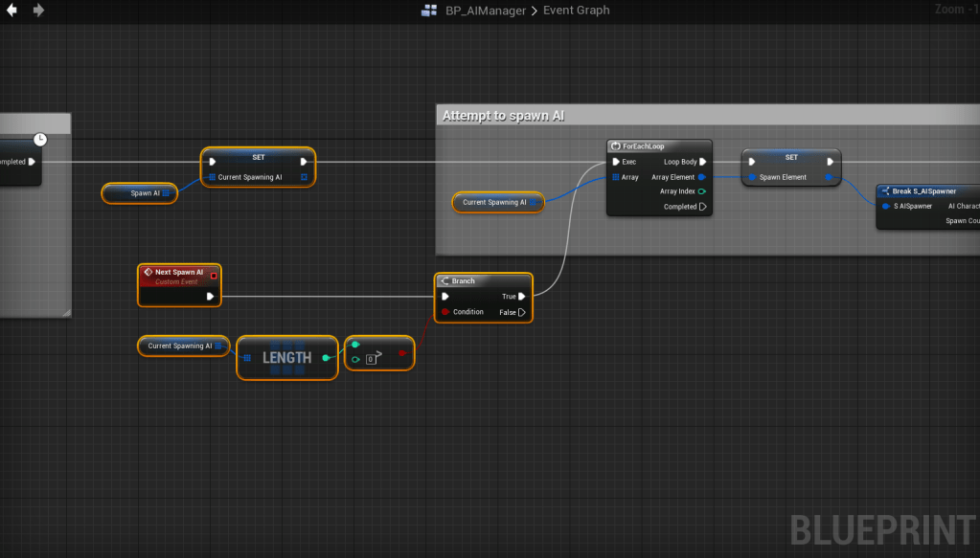Click the forward navigation arrow
This screenshot has height=558, width=980.
tap(38, 11)
